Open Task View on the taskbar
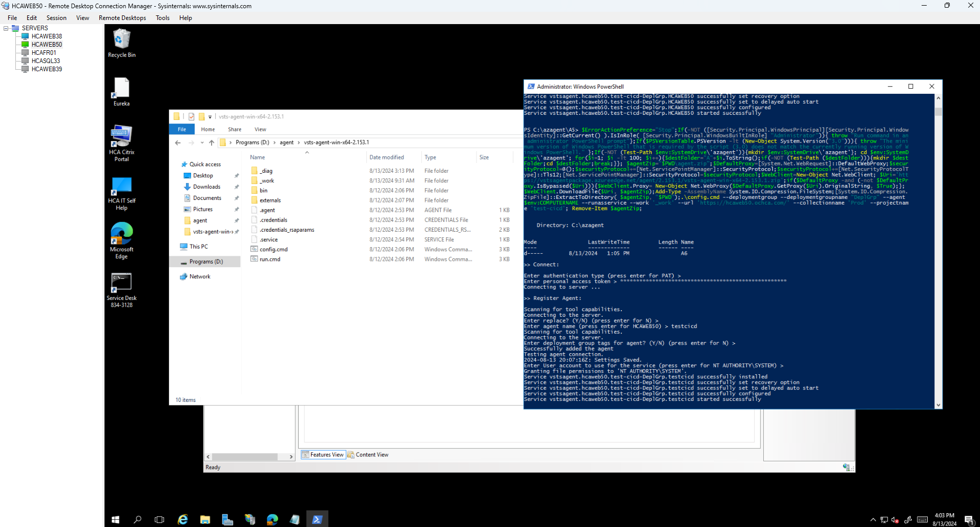 159,519
